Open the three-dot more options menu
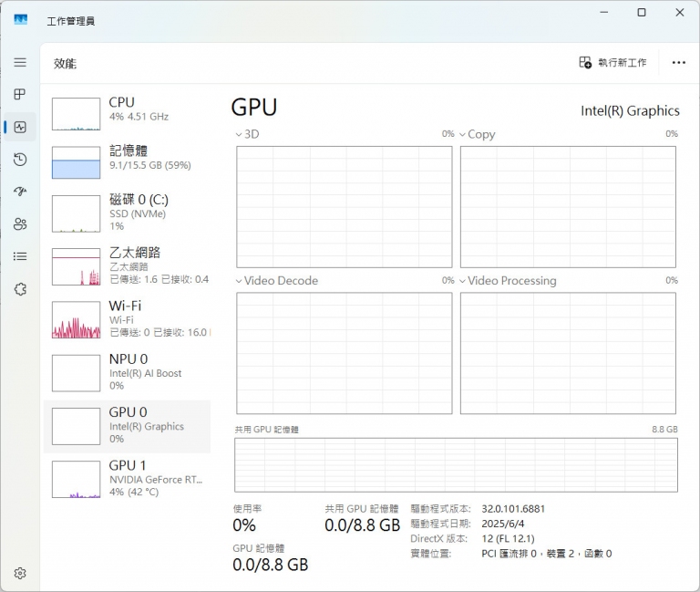The image size is (700, 592). (x=678, y=63)
